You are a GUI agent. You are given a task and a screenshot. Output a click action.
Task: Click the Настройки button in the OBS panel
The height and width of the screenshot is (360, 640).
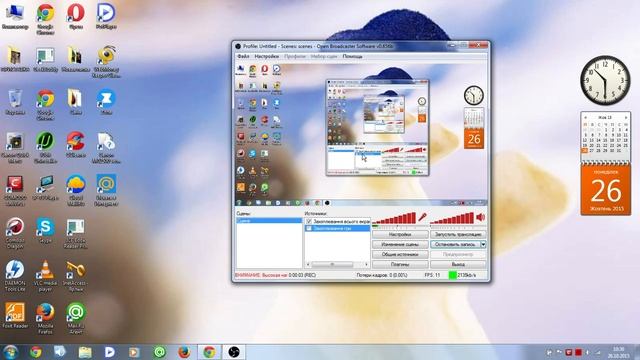click(x=400, y=235)
